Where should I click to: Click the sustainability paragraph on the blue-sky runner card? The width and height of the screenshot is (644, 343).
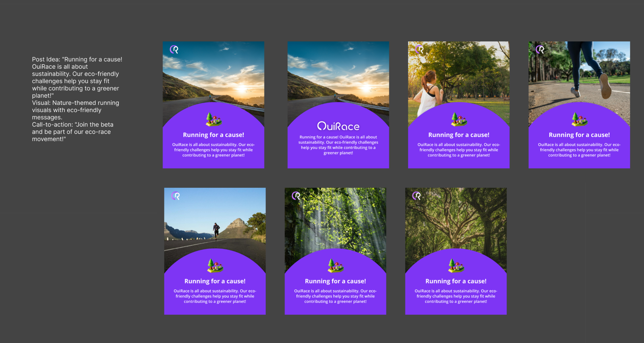click(215, 296)
